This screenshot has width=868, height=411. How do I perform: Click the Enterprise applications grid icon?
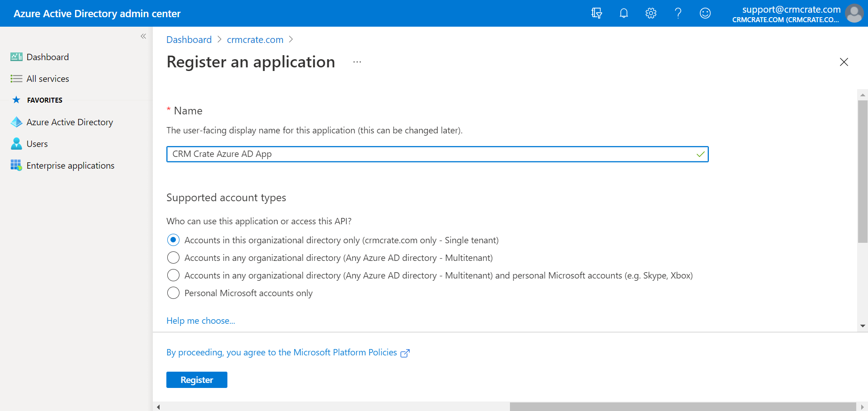tap(16, 165)
